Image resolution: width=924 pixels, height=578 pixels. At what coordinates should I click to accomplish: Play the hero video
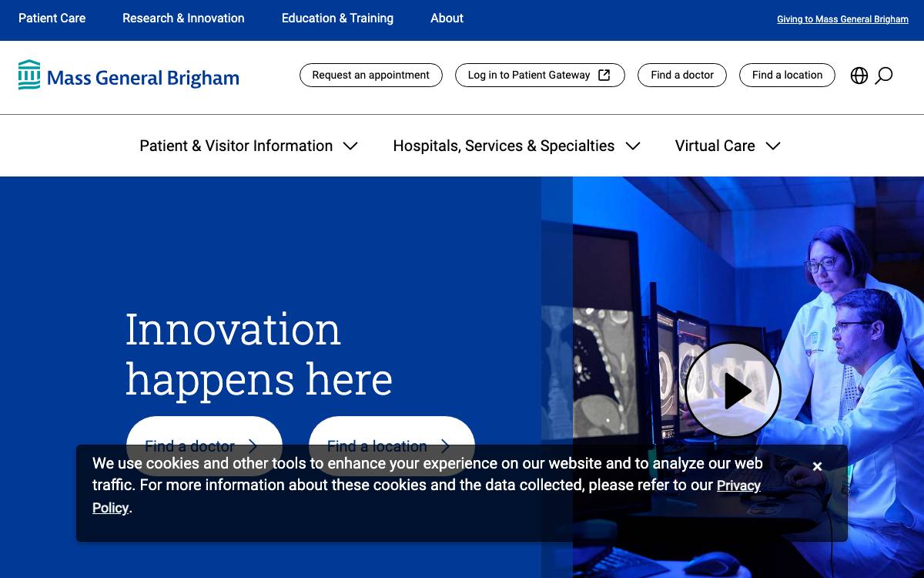click(x=733, y=390)
